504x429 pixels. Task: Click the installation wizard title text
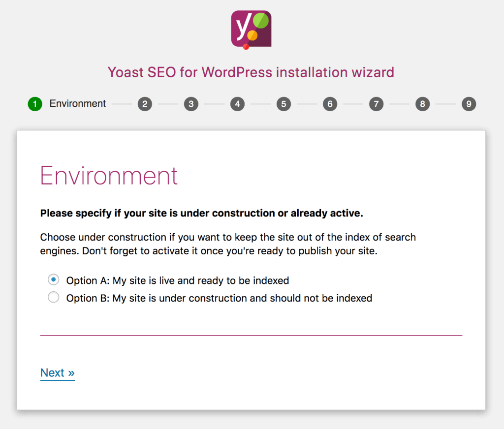pyautogui.click(x=251, y=72)
